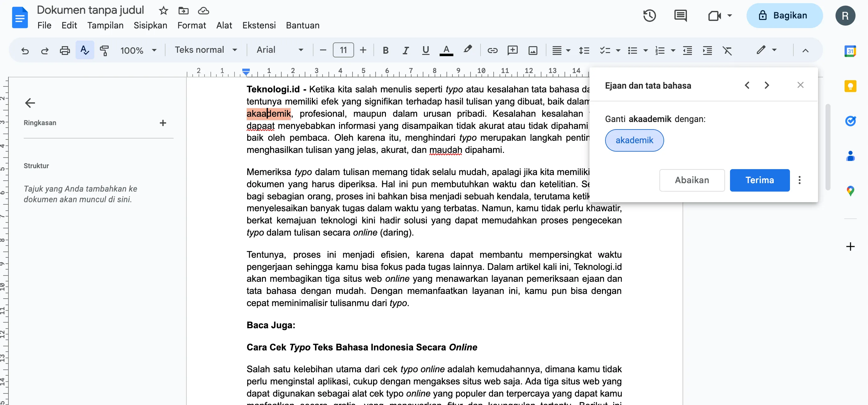Screen dimensions: 868x405
Task: Toggle bold formatting
Action: [386, 50]
